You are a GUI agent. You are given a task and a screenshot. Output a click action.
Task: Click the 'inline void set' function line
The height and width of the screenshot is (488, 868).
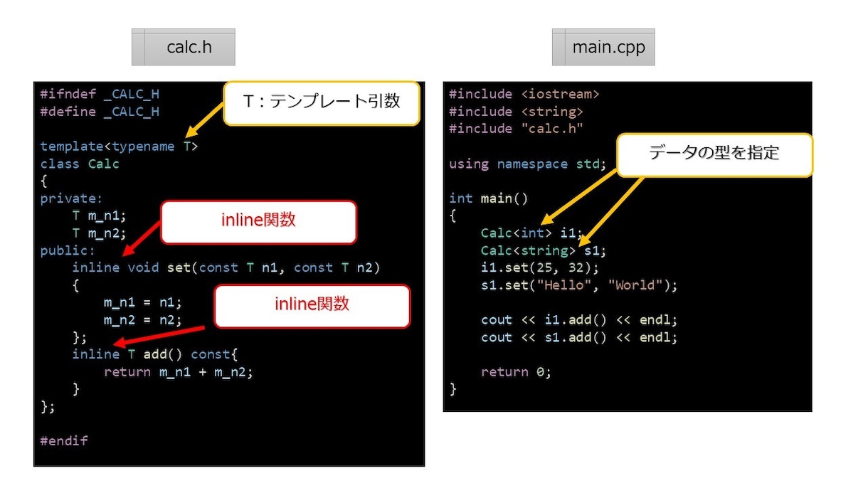click(x=226, y=268)
